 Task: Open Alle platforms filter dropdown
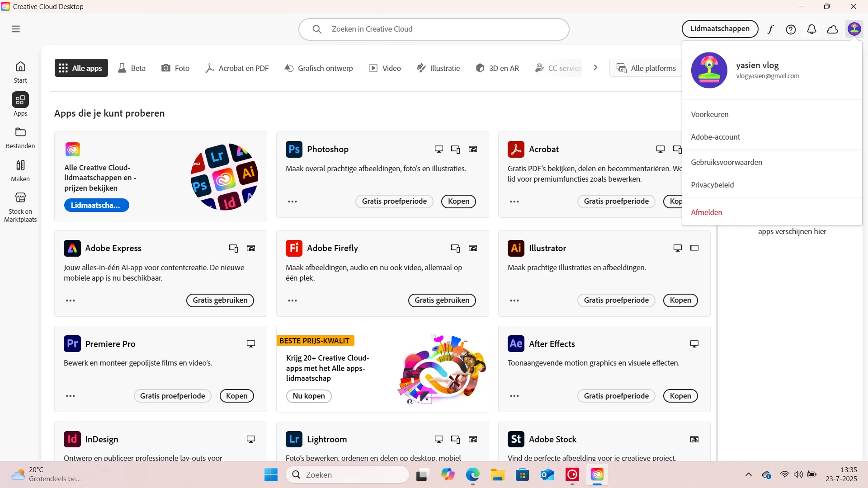click(x=646, y=68)
